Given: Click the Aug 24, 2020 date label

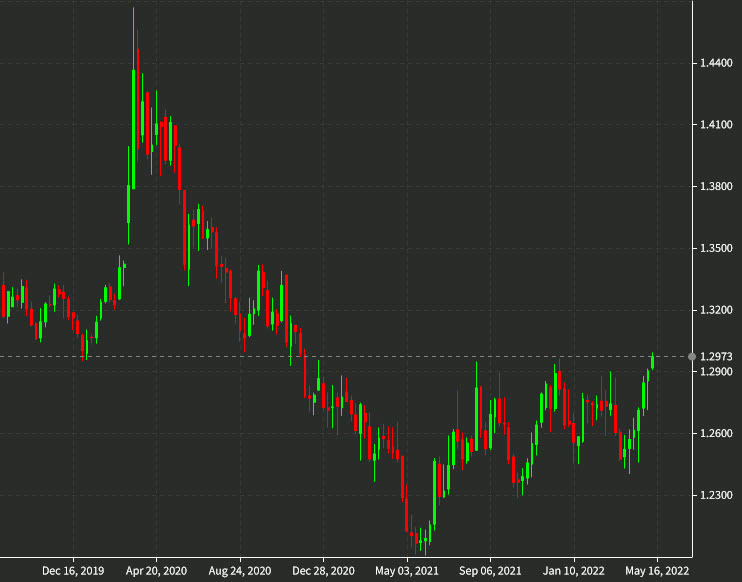Looking at the screenshot, I should click(x=240, y=571).
